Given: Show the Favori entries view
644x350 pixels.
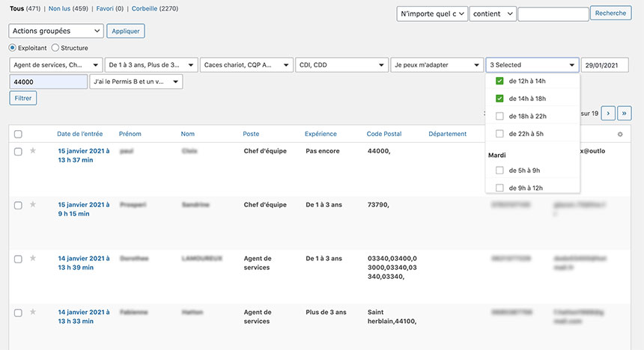Looking at the screenshot, I should coord(105,9).
